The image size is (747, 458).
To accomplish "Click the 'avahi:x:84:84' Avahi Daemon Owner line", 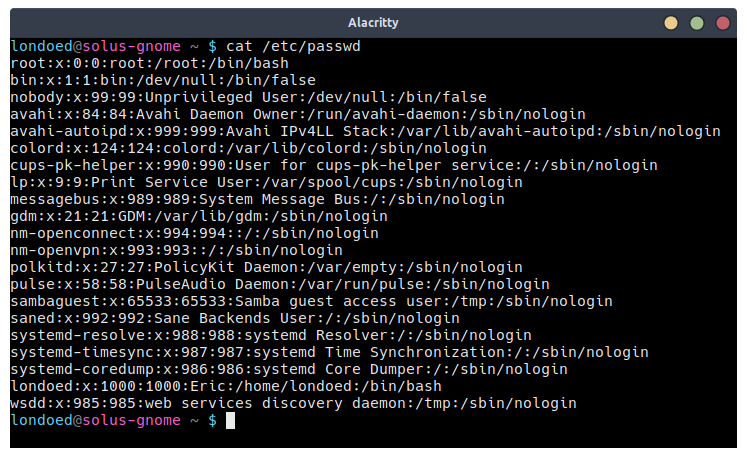I will click(298, 114).
